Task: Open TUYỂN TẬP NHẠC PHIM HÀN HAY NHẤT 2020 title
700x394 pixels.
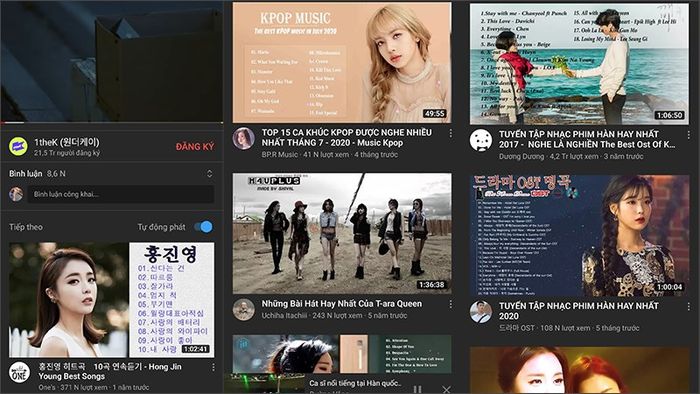Action: (579, 311)
